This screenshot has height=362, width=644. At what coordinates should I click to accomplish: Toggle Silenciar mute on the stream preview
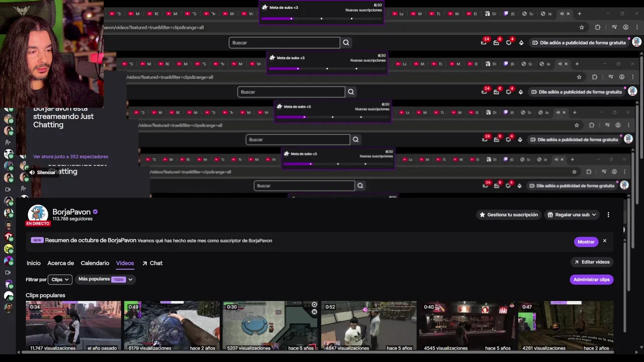pos(42,172)
